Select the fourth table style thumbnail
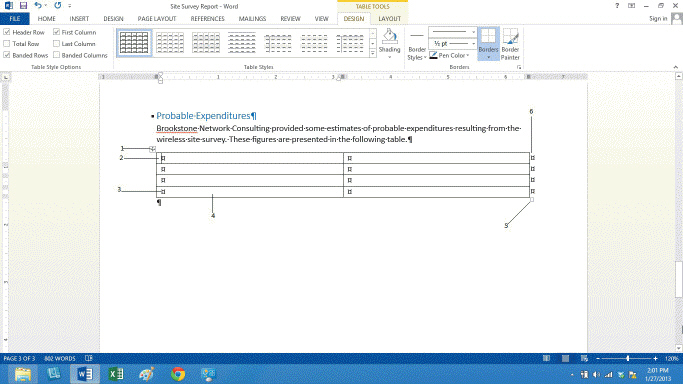Screen dimensions: 683x384 coord(242,43)
